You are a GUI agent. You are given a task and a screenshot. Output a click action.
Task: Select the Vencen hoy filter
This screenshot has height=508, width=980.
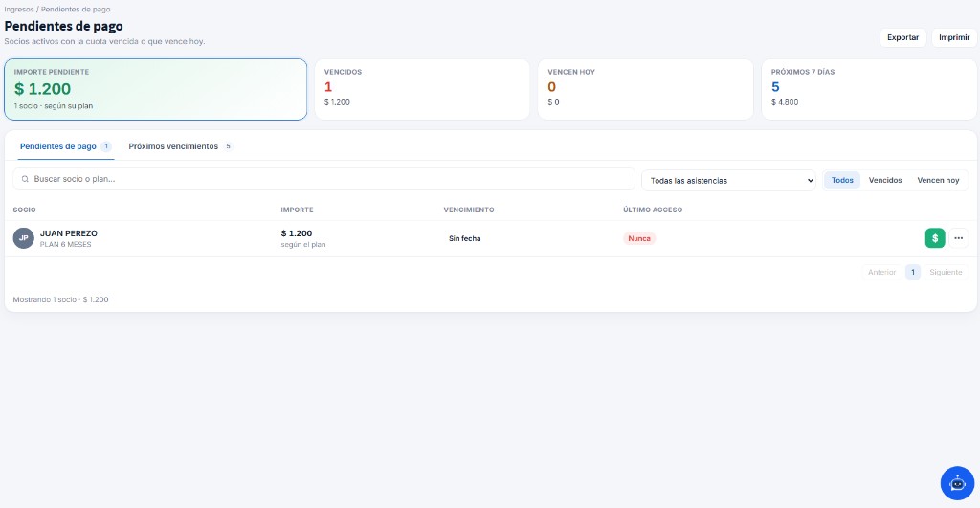pos(938,180)
